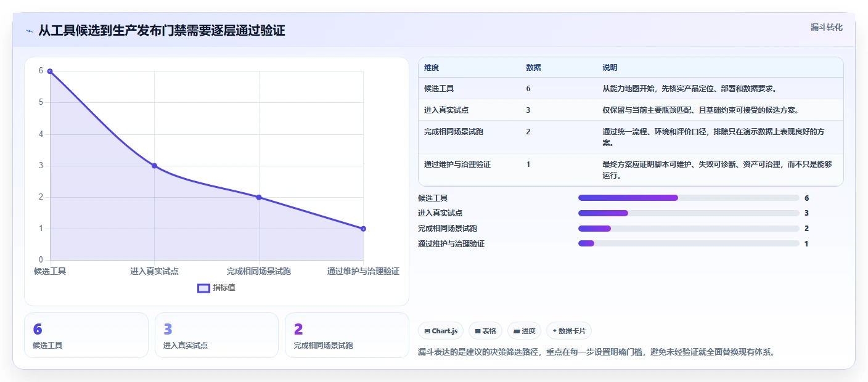
Task: Select the 数据卡片 tag chip
Action: (569, 331)
